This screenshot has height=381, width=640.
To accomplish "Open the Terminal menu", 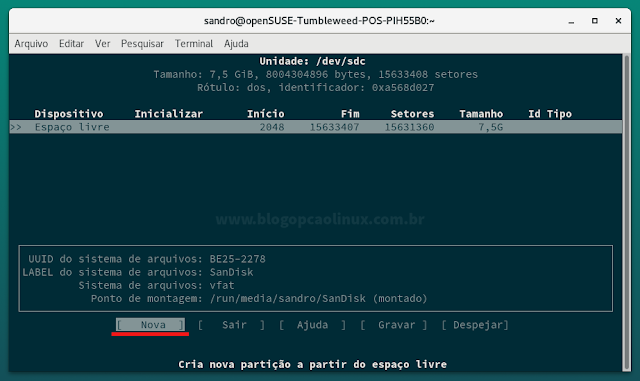I will tap(193, 44).
